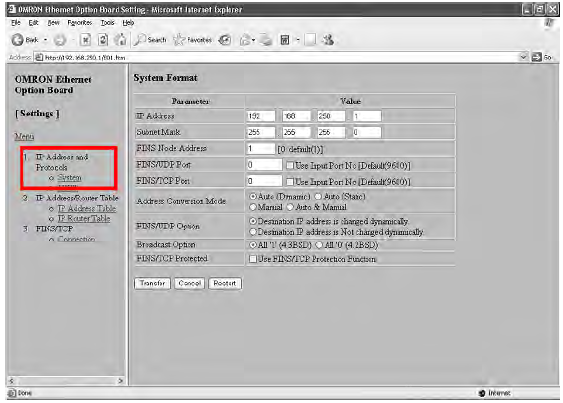Open the File menu
This screenshot has width=563, height=403.
[x=16, y=23]
